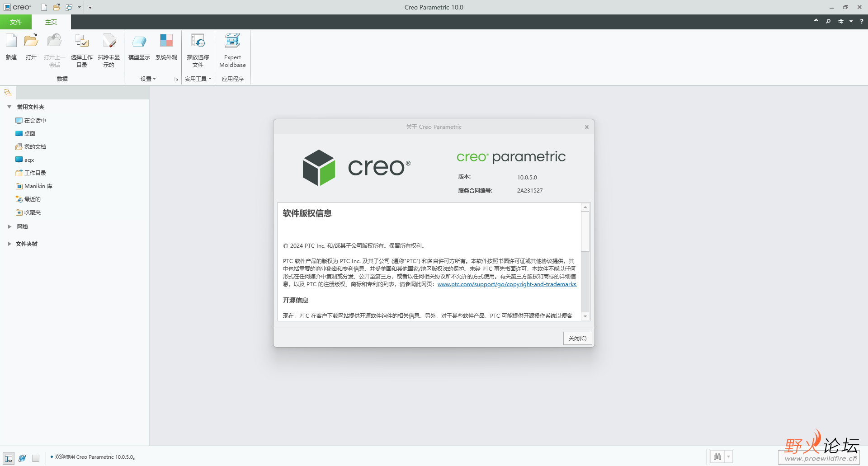Toggle the navigator panel icon in status bar
The width and height of the screenshot is (868, 466).
tap(8, 458)
